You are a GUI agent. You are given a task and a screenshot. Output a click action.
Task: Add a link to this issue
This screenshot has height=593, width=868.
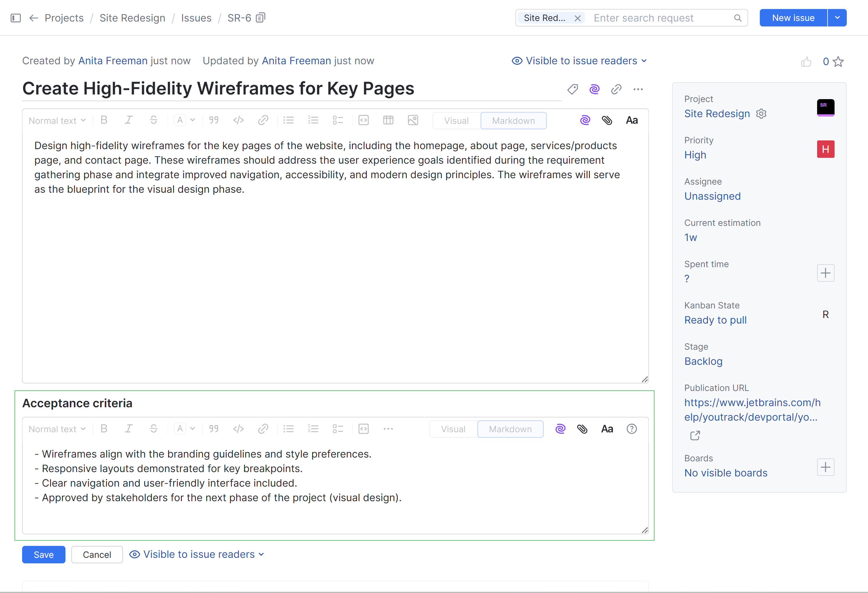point(616,89)
